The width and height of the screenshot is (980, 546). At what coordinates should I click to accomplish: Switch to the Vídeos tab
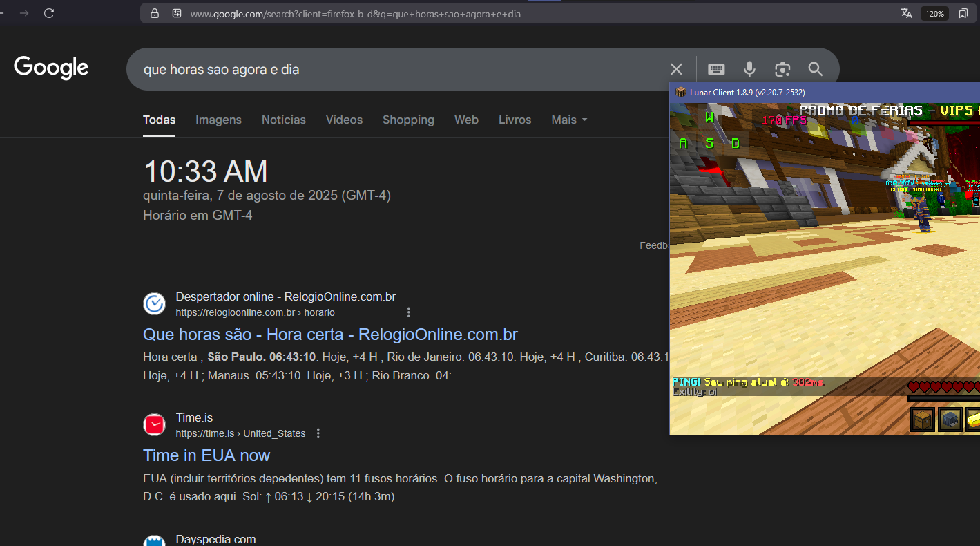click(344, 120)
